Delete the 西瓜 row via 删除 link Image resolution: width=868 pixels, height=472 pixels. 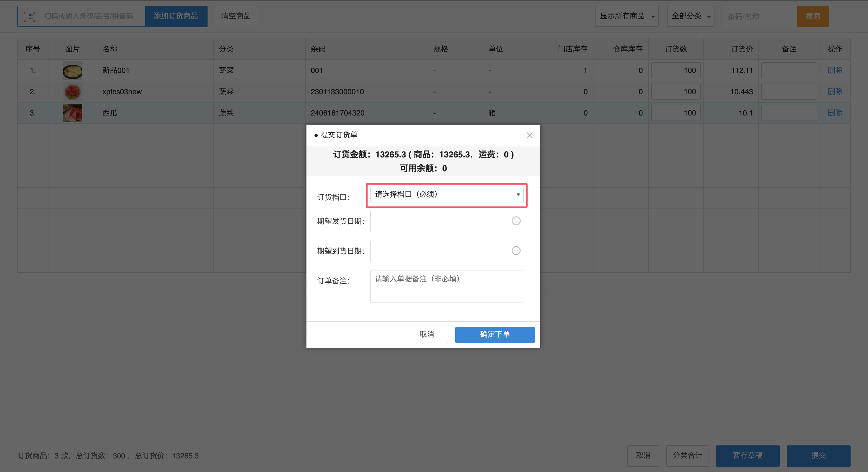835,113
